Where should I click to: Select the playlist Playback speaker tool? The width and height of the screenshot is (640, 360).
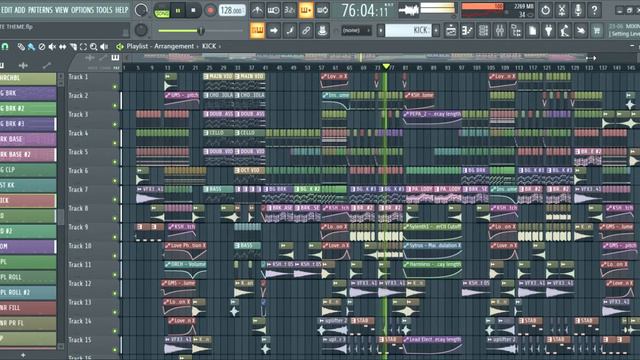pyautogui.click(x=104, y=47)
